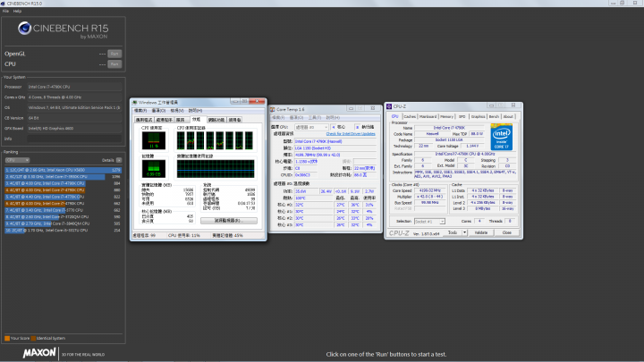Open the Help menu in Cinebench
The image size is (644, 362).
pyautogui.click(x=17, y=11)
